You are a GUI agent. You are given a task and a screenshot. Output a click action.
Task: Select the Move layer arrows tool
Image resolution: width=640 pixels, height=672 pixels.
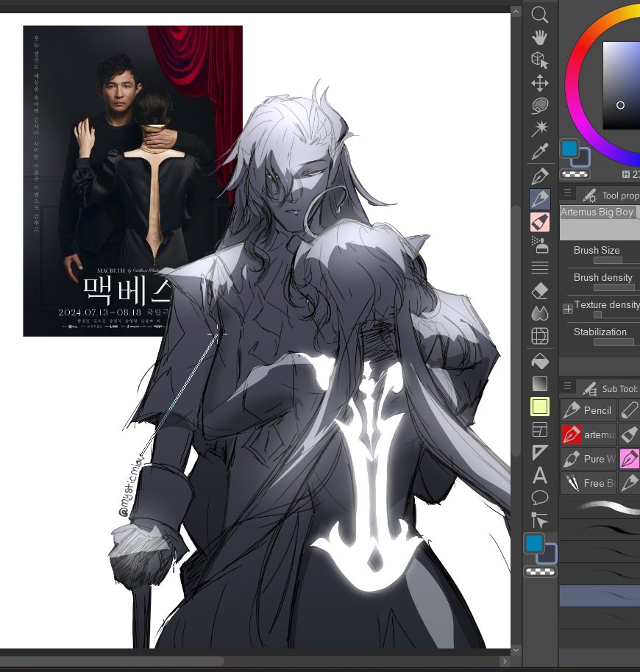tap(540, 83)
